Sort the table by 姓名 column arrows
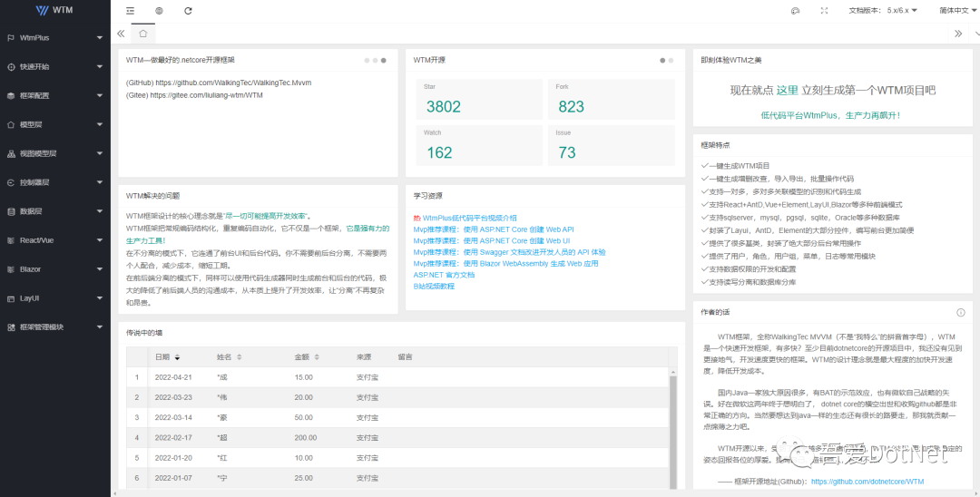 tap(239, 357)
